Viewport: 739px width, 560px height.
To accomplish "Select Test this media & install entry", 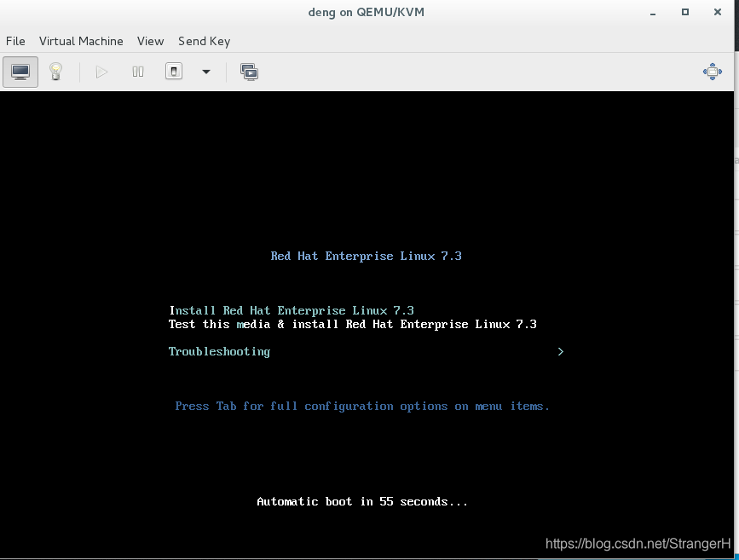I will click(x=353, y=324).
